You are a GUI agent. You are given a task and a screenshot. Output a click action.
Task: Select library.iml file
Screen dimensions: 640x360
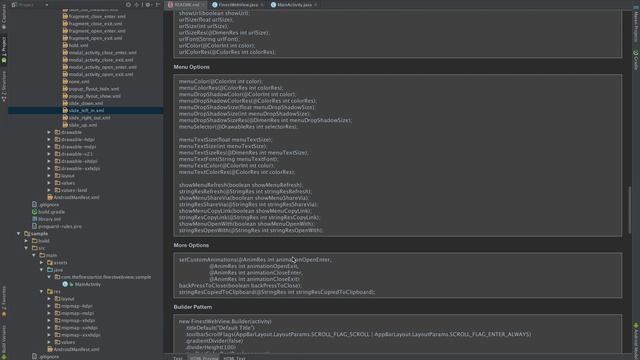[46, 219]
